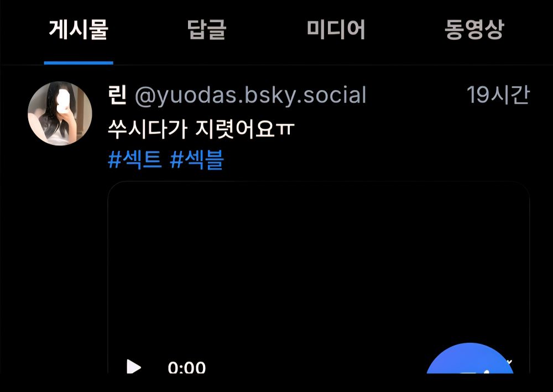
Task: Play the embedded video
Action: (x=134, y=367)
